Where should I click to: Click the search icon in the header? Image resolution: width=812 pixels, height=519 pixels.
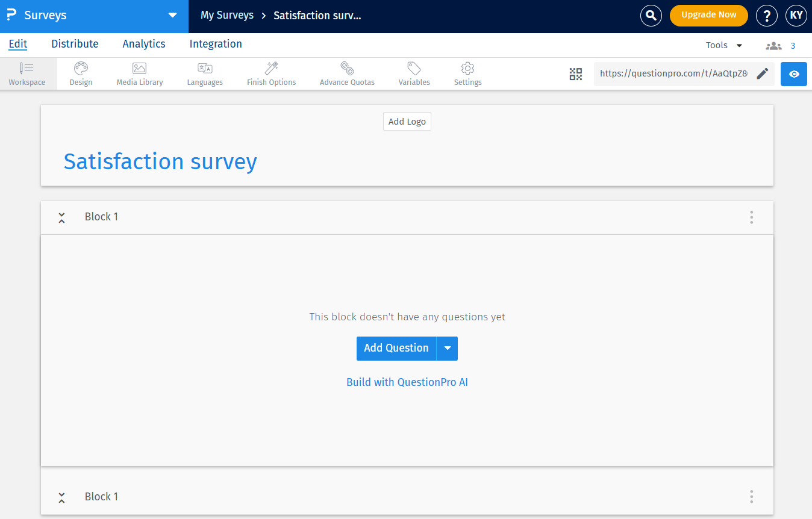point(651,16)
